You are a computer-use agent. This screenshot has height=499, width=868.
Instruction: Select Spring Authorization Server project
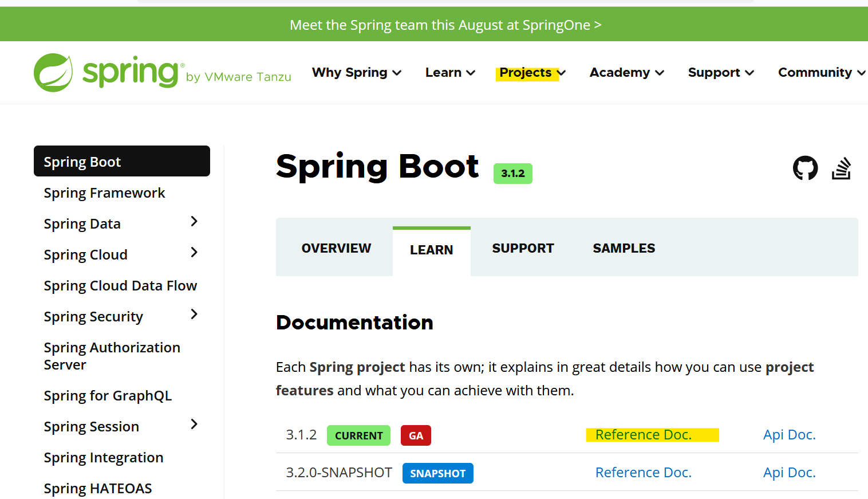coord(112,356)
